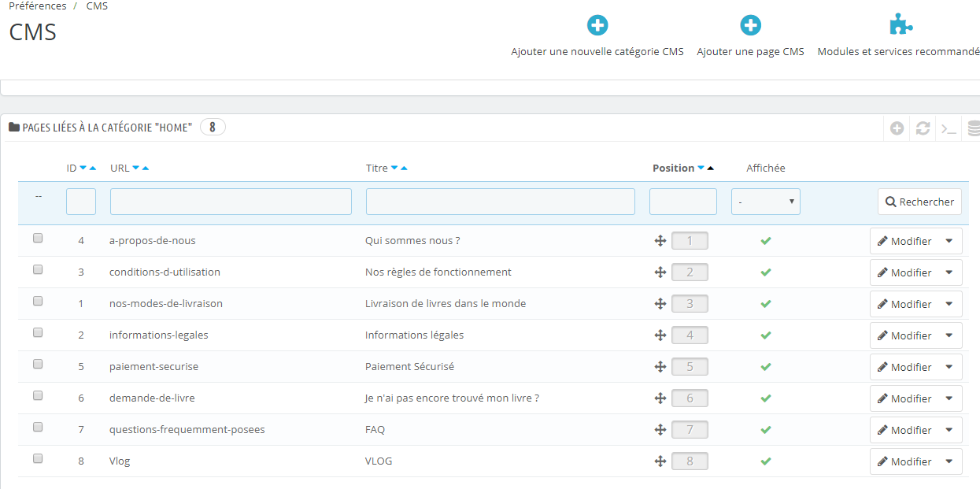
Task: Select the checkbox next to paiement-securise
Action: point(38,364)
